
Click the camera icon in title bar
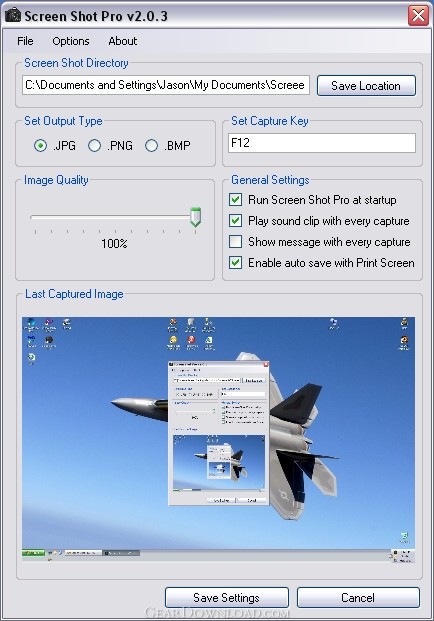[13, 15]
